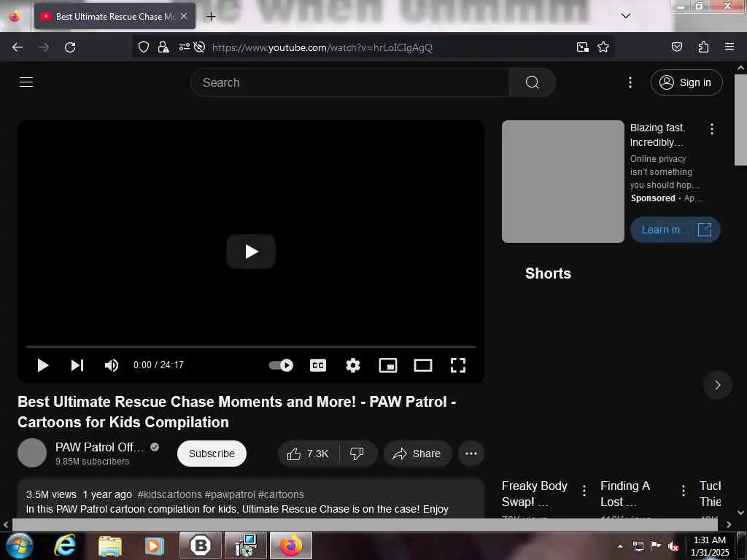Screen dimensions: 747x560
Task: Go back with the browser back arrow
Action: [x=18, y=47]
